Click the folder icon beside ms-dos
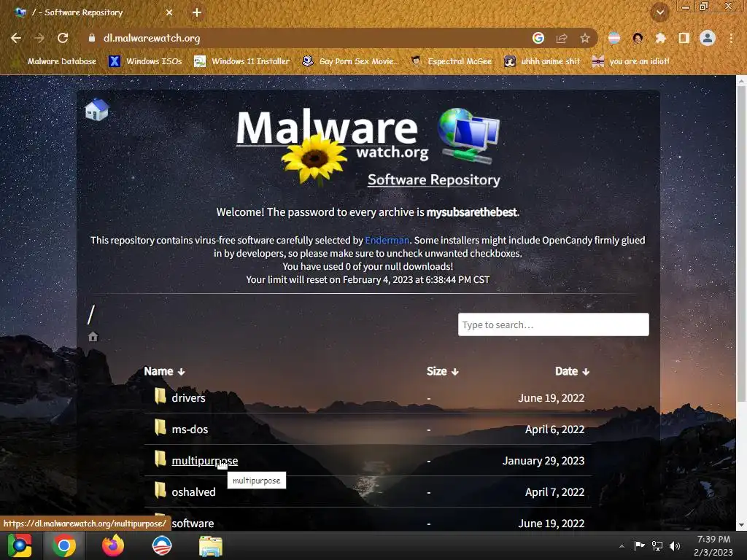The height and width of the screenshot is (560, 747). [160, 427]
